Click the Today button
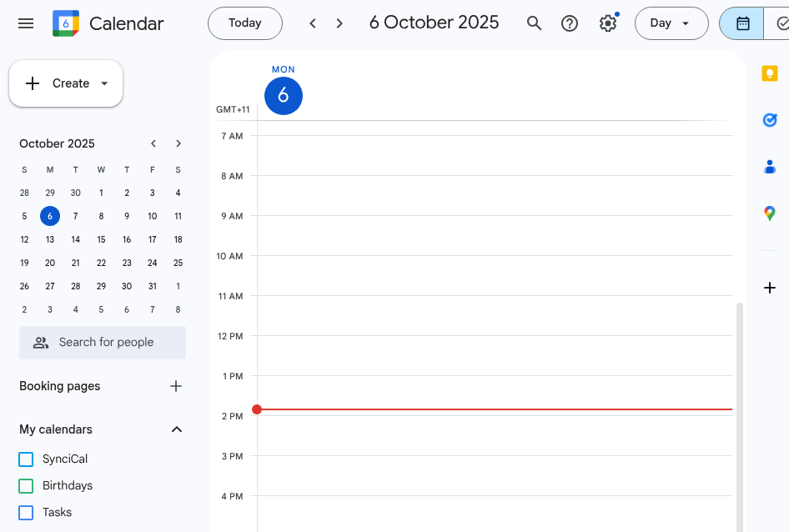Viewport: 789px width, 532px height. tap(244, 23)
